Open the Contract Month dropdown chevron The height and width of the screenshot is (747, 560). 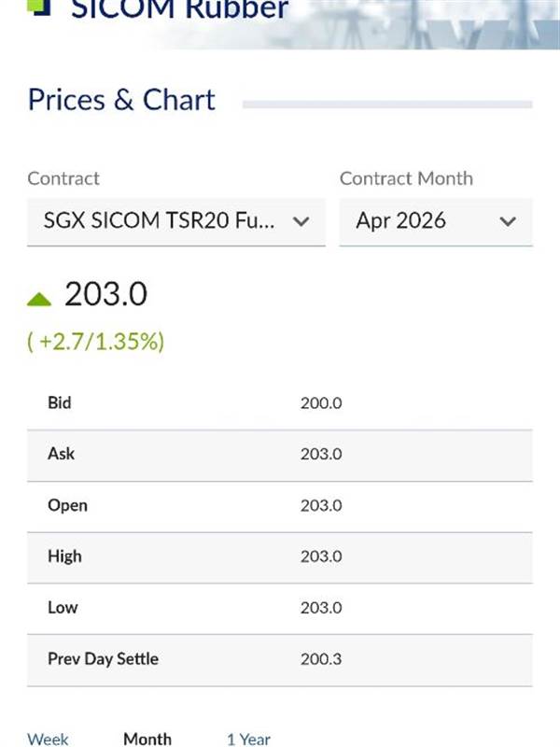pos(508,221)
